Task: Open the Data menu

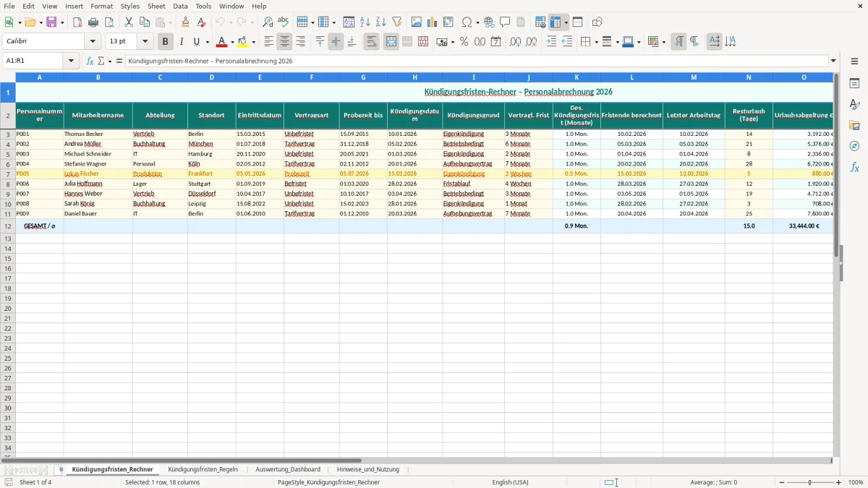Action: [180, 6]
